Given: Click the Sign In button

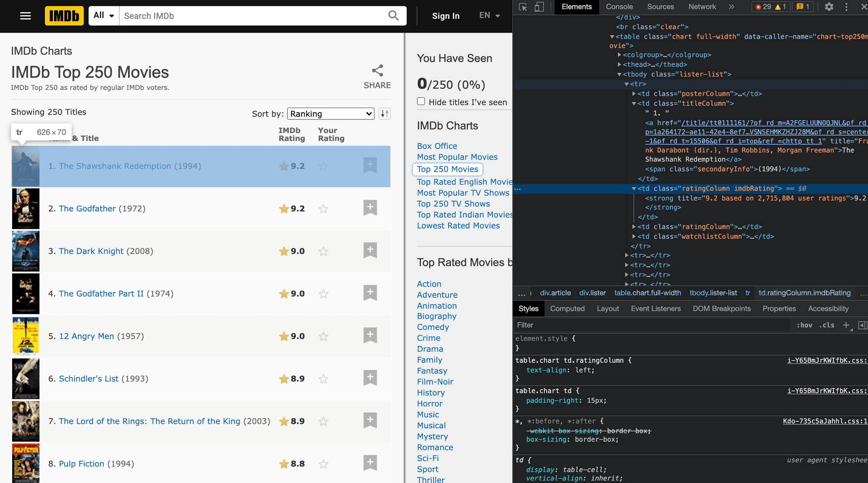Looking at the screenshot, I should click(x=446, y=16).
